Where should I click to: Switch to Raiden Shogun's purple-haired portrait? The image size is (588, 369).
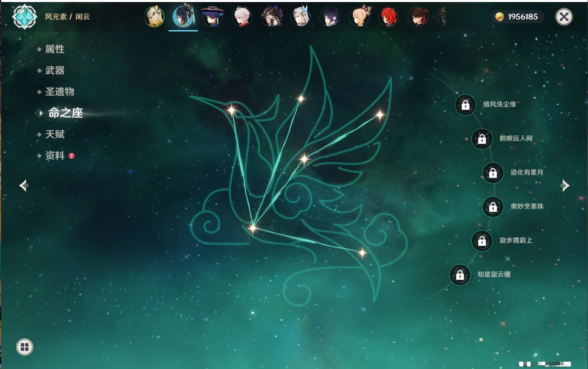point(330,17)
